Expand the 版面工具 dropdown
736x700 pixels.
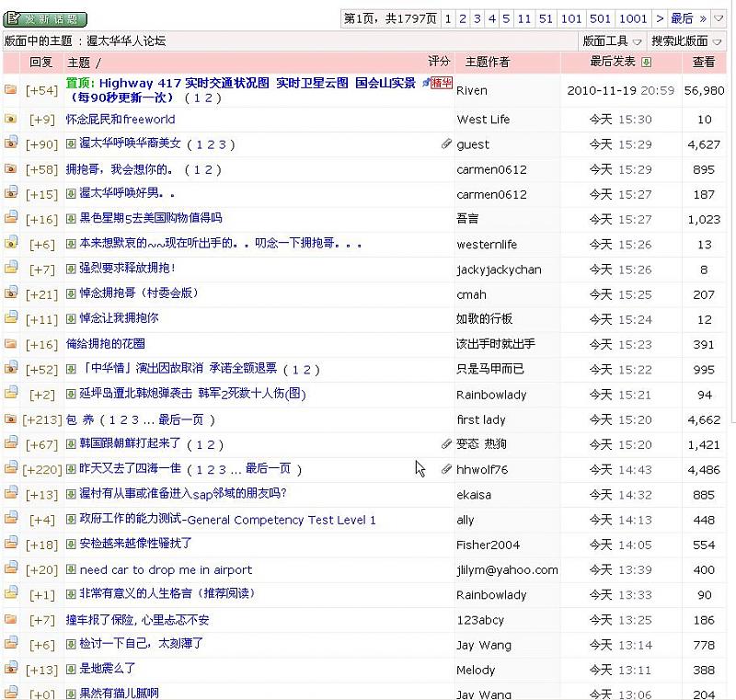click(x=612, y=41)
